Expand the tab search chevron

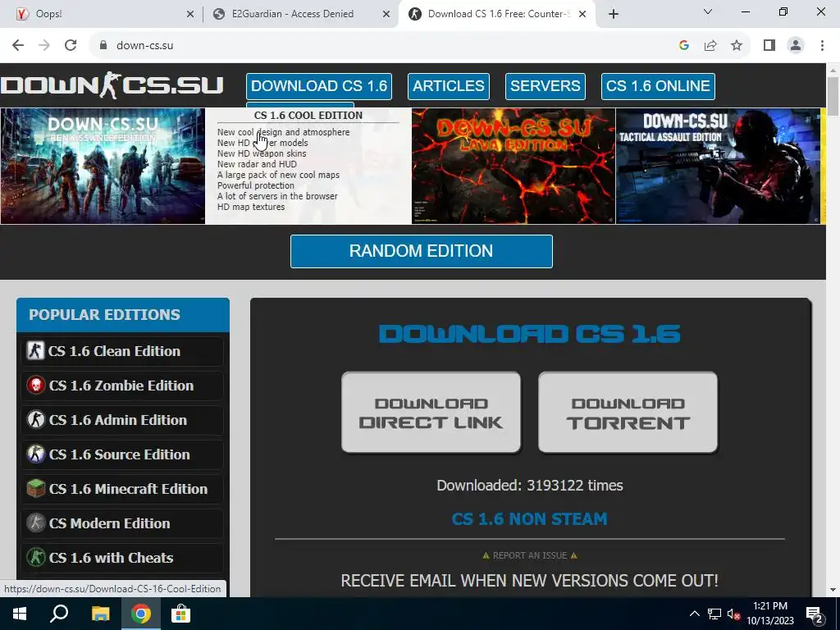[x=708, y=11]
